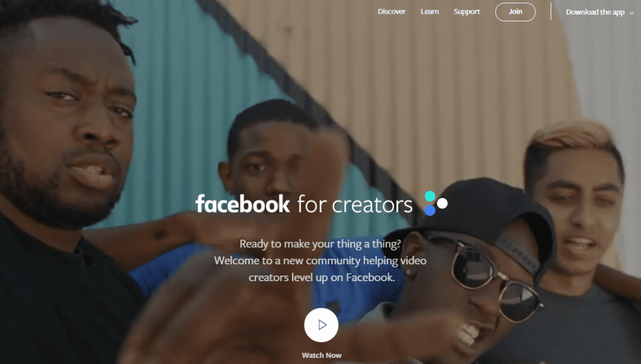Click the chevron beside Download the app
641x364 pixels.
click(632, 13)
